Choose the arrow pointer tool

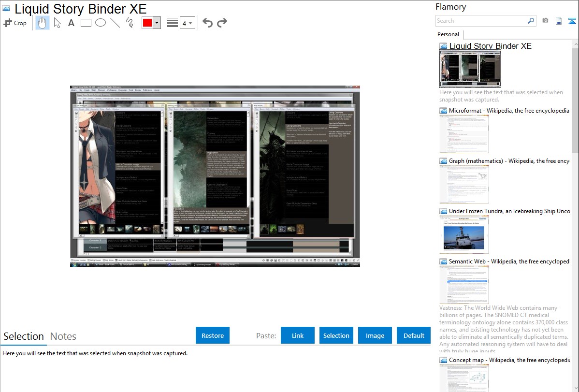tap(57, 23)
